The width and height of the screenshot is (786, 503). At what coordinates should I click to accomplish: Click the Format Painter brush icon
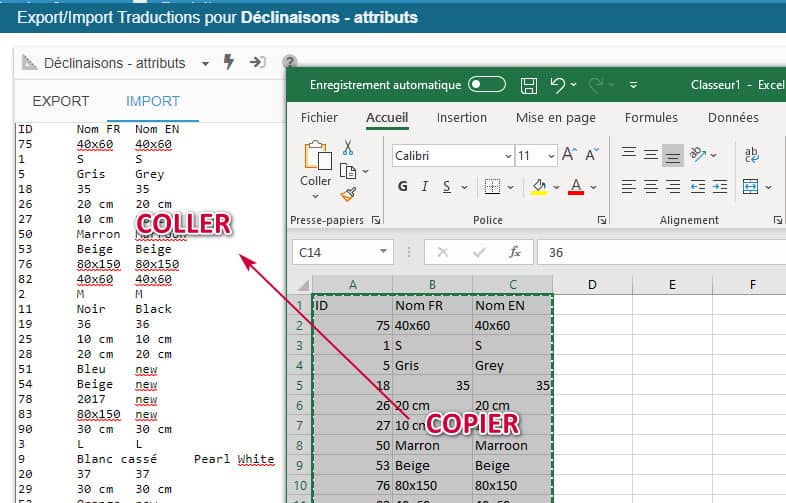coord(348,194)
